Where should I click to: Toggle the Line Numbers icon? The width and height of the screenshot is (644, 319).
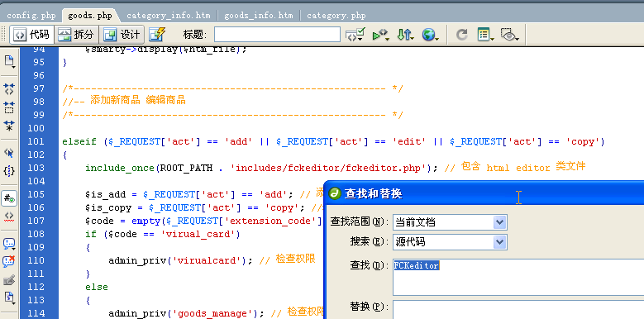pos(9,198)
